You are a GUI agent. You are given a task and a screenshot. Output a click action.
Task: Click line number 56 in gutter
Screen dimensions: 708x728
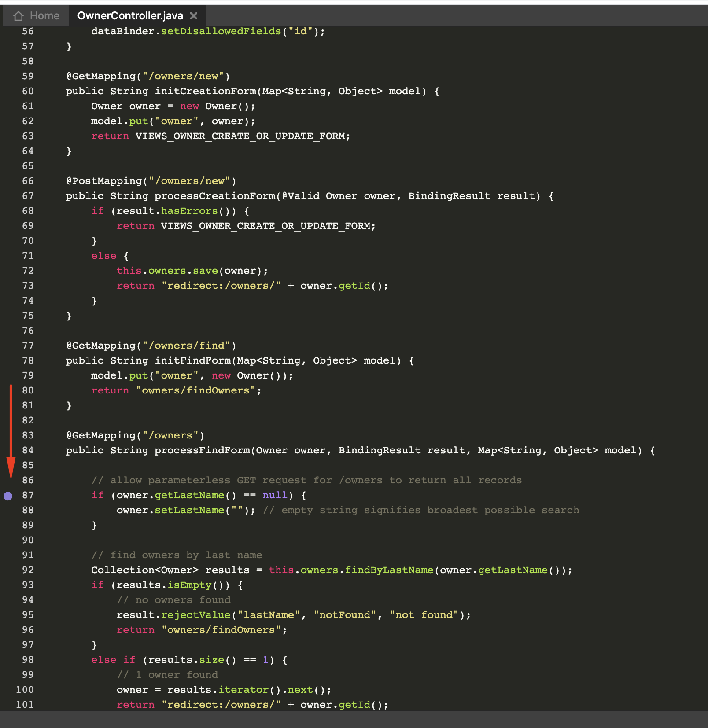pyautogui.click(x=28, y=31)
